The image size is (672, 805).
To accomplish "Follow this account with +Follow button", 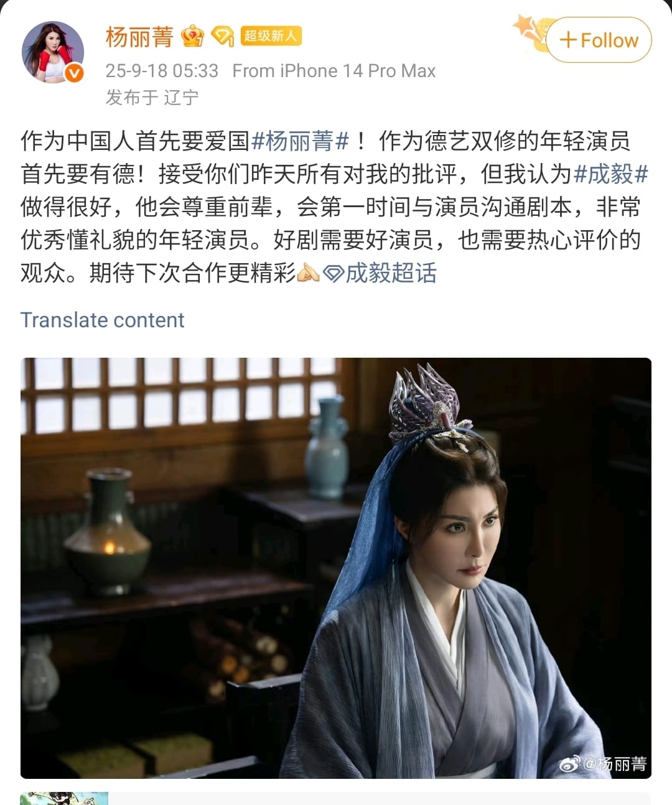I will [599, 40].
